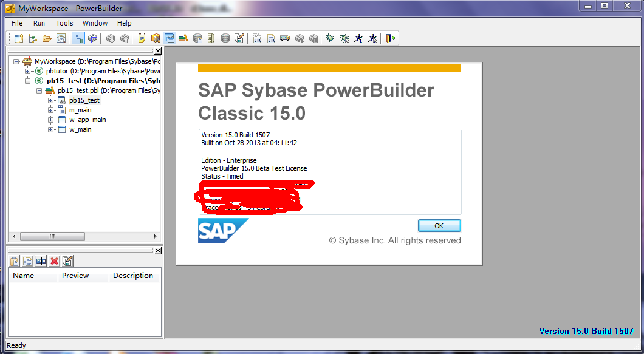
Task: Open the File menu
Action: point(17,23)
